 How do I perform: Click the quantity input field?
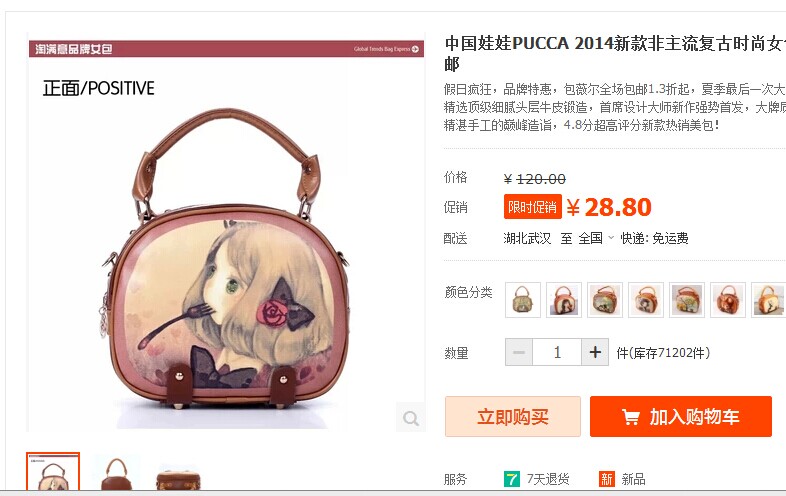pos(557,352)
